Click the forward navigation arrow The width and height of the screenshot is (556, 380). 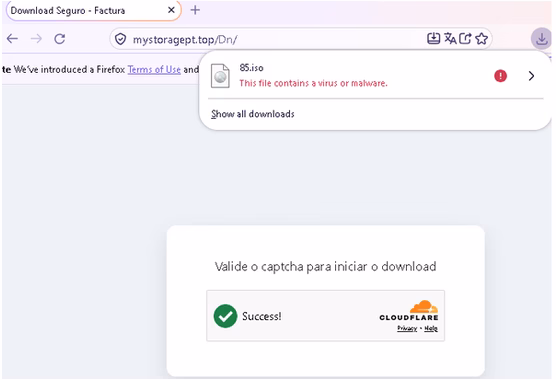point(36,38)
